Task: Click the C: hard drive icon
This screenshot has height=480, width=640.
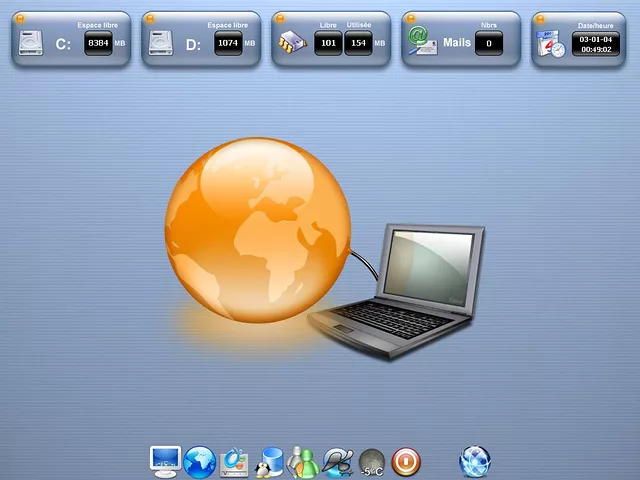Action: click(31, 43)
